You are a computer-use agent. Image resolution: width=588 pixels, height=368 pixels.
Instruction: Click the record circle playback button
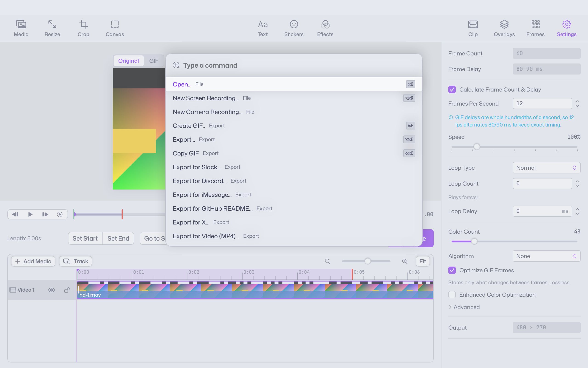60,214
